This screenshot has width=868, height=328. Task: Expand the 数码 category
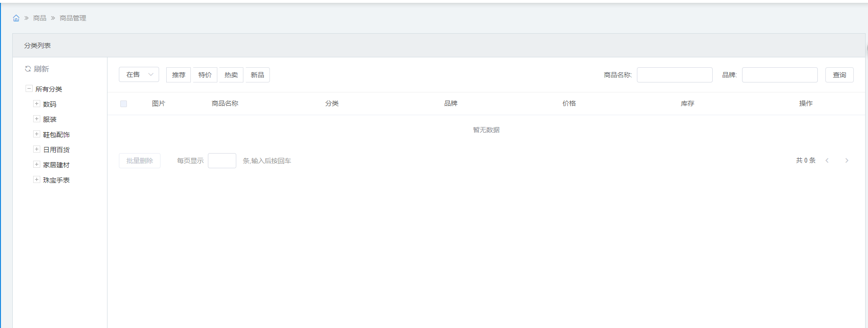pos(36,104)
